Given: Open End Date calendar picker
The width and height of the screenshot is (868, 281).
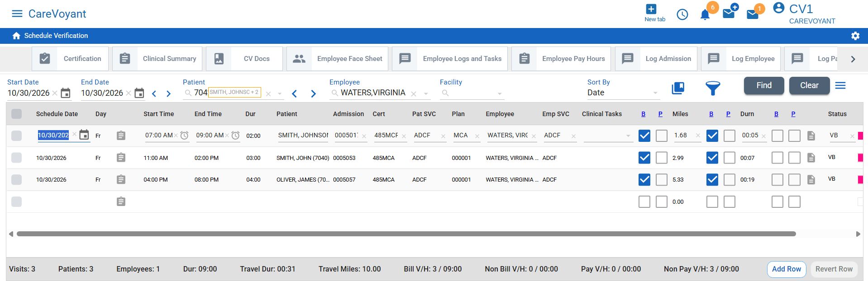Looking at the screenshot, I should click(139, 93).
